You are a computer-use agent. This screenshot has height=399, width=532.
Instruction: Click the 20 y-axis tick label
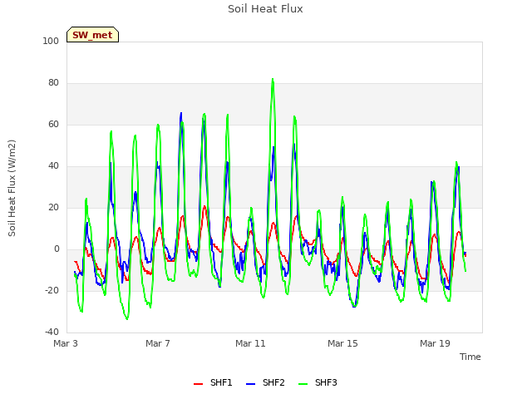click(x=53, y=207)
